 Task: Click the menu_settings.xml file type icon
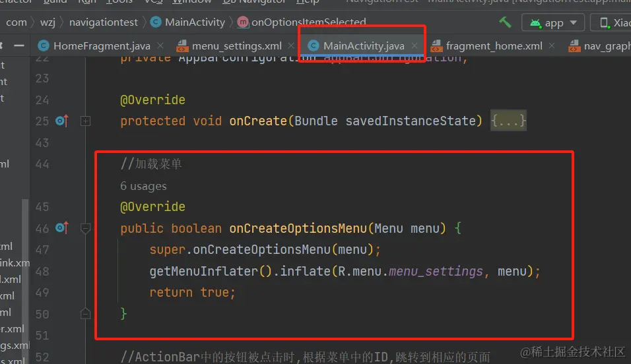tap(182, 46)
